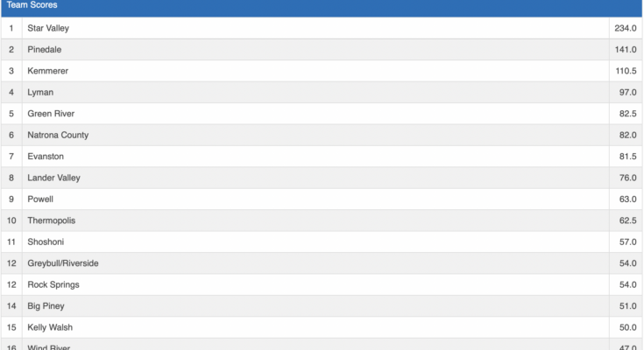Select Pinedale's 141.0 score cell
Viewport: 644px width, 350px height.
625,50
